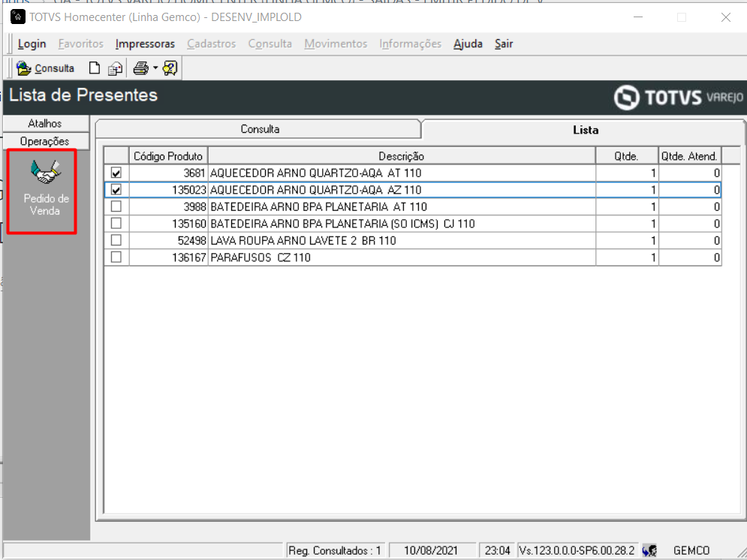Open the Atalhos sidebar section
747x560 pixels.
pyautogui.click(x=45, y=123)
